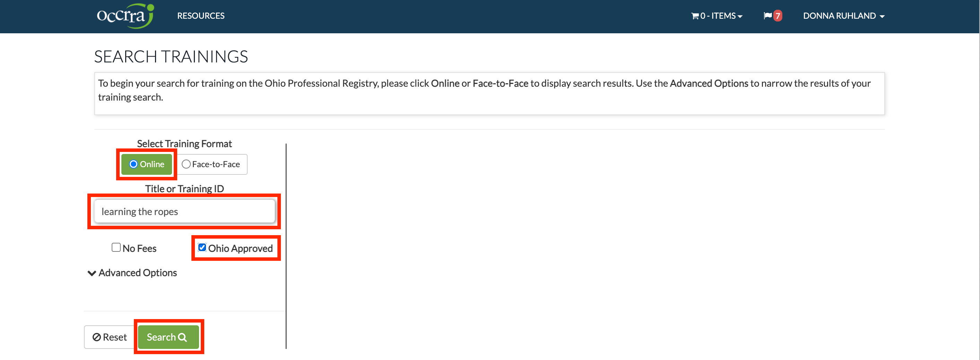Open the shopping cart icon
The height and width of the screenshot is (360, 980).
(x=695, y=16)
